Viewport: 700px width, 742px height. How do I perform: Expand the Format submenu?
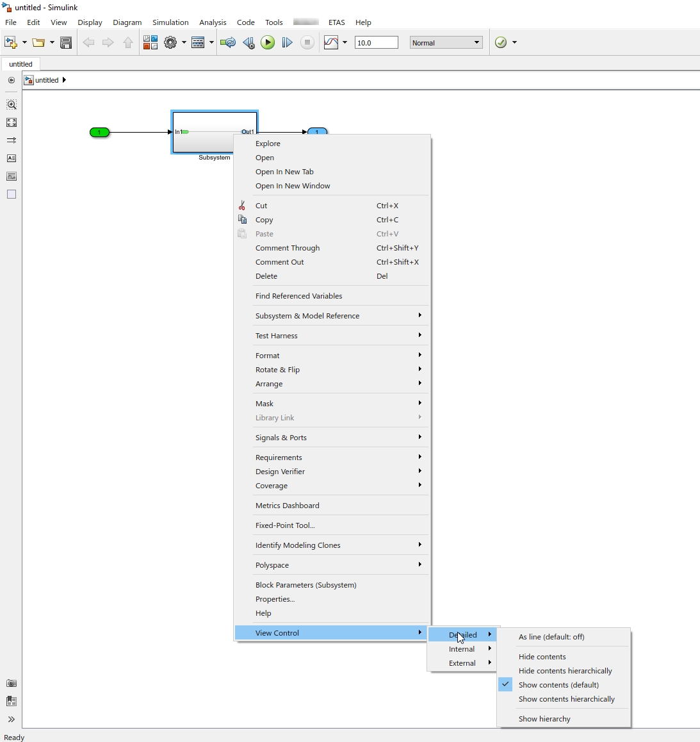point(268,355)
